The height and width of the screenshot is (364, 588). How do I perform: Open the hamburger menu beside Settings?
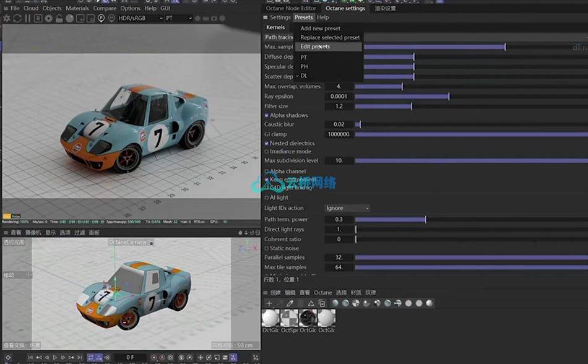(x=266, y=17)
